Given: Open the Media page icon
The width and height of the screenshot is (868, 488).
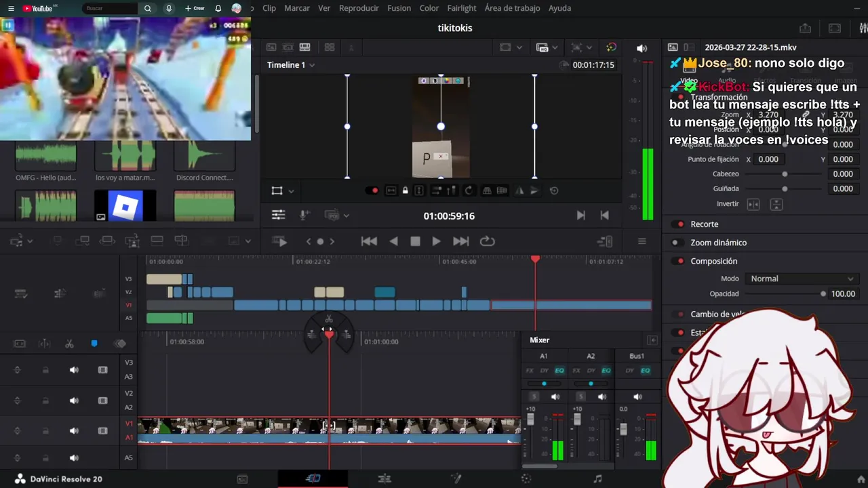Looking at the screenshot, I should (242, 479).
